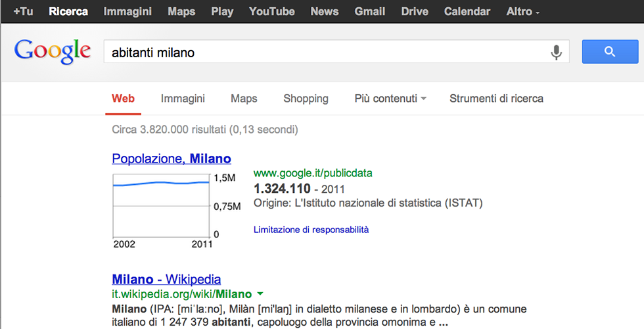Open the Altro menu in top bar
The height and width of the screenshot is (329, 644).
(x=523, y=11)
